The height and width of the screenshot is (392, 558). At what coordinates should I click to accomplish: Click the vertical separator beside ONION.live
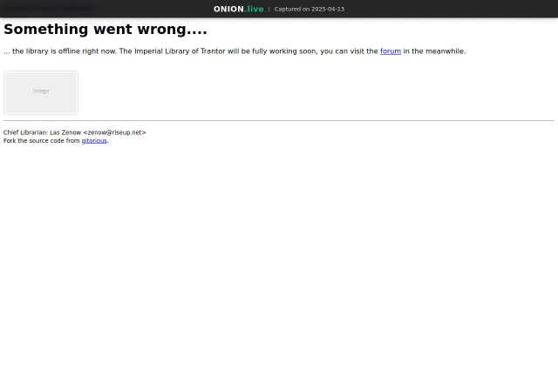269,10
